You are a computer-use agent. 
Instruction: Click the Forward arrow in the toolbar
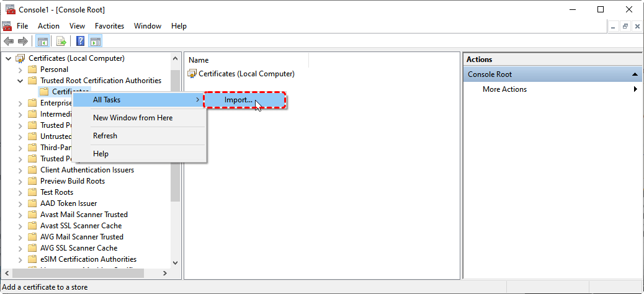click(22, 42)
